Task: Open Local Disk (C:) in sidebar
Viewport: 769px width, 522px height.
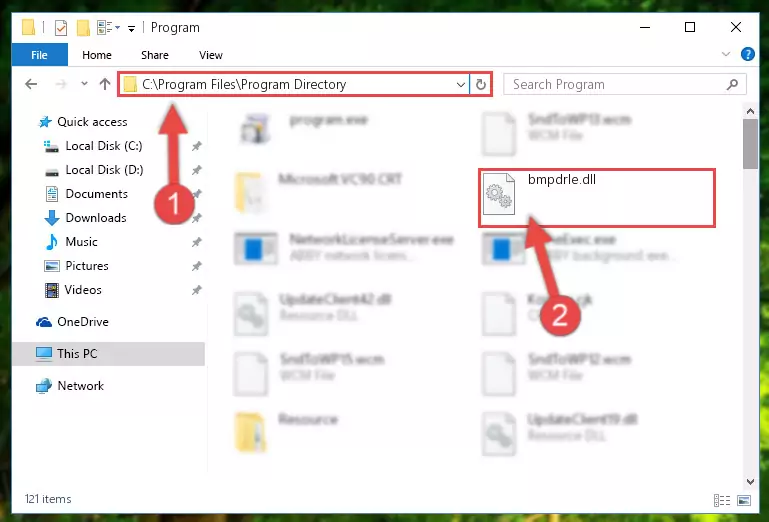Action: (103, 146)
